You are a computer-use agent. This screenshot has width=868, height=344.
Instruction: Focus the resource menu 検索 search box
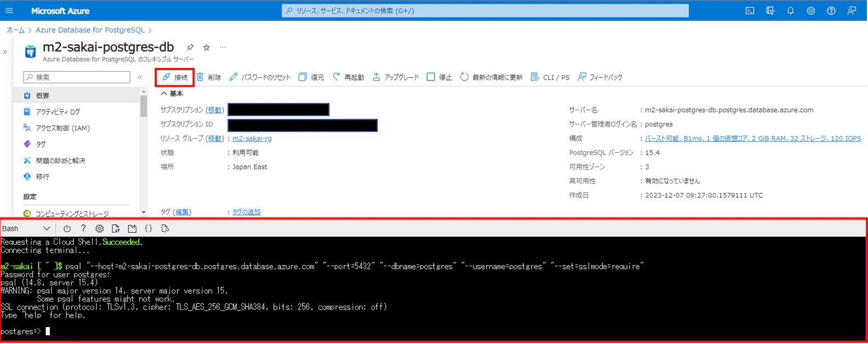(77, 77)
